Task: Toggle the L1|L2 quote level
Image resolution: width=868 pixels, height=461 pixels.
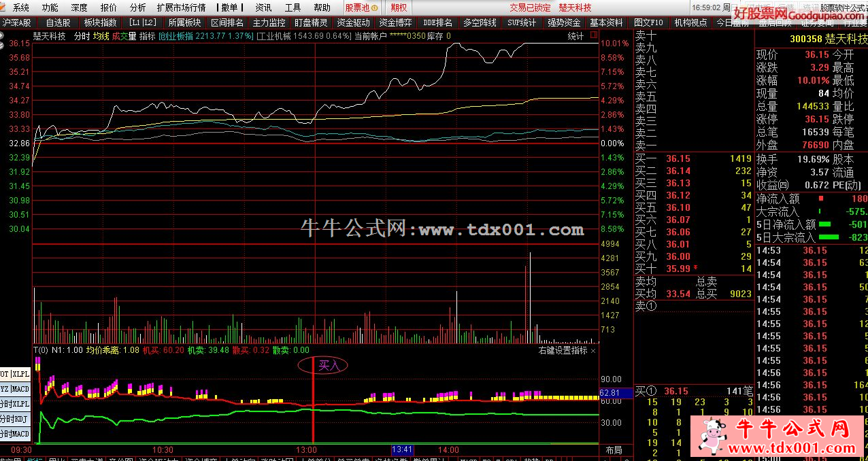Action: click(142, 22)
